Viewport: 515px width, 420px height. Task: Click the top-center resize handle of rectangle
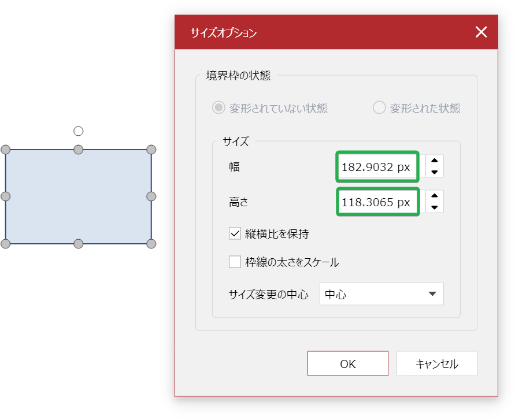pos(78,150)
